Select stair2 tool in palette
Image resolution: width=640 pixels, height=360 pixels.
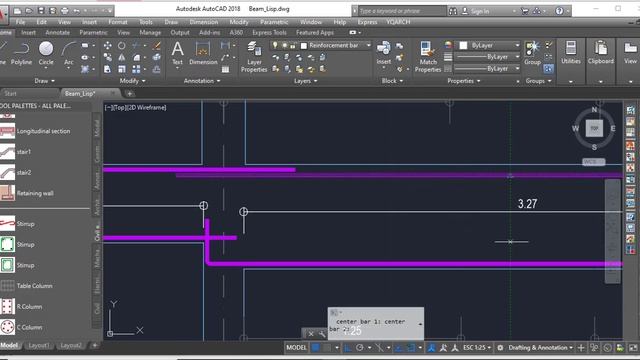click(x=16, y=173)
